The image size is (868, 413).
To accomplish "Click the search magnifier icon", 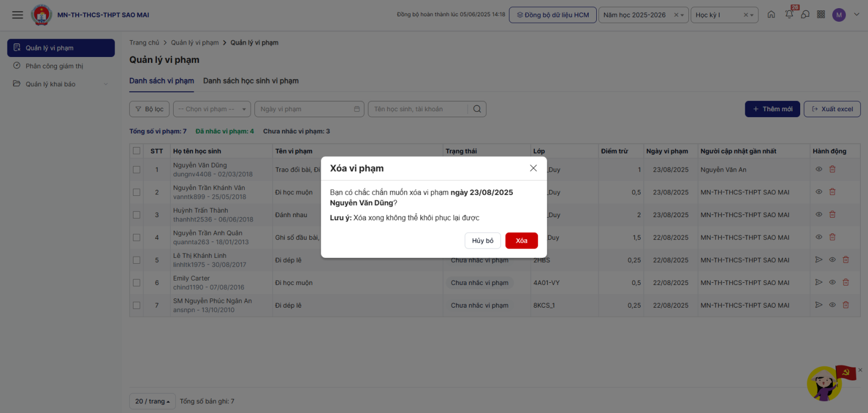I will (477, 109).
